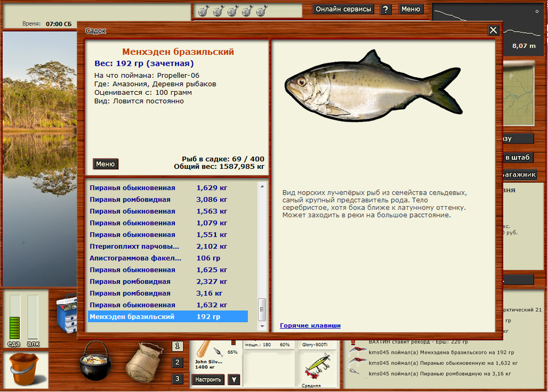Viewport: 548px width, 392px height.
Task: Switch to rod slot 1
Action: coord(178,346)
